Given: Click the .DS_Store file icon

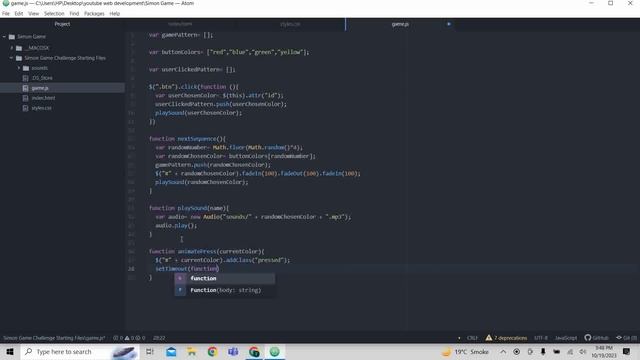Looking at the screenshot, I should (25, 78).
